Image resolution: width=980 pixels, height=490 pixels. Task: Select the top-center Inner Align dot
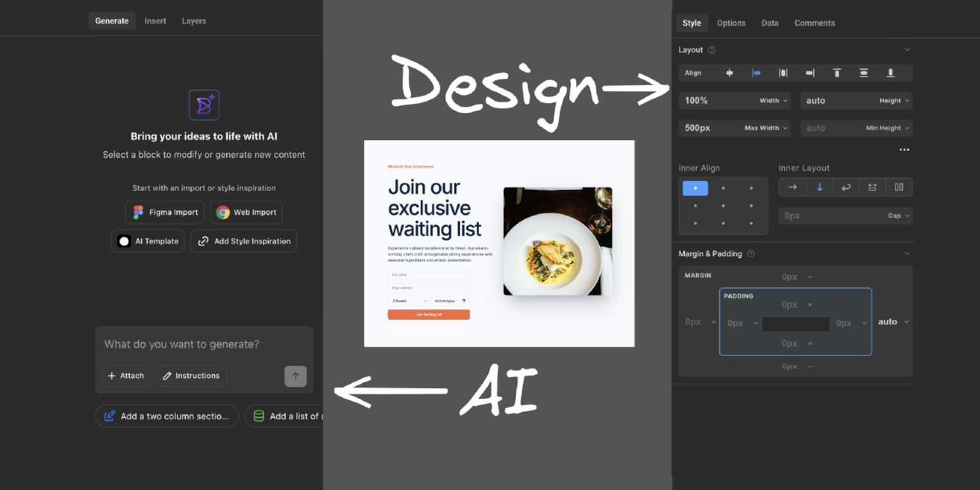723,188
